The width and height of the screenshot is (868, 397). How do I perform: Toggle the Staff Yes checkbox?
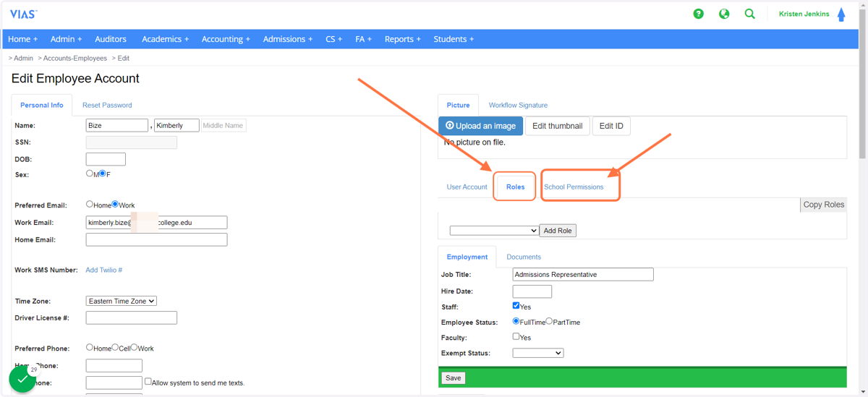coord(516,306)
